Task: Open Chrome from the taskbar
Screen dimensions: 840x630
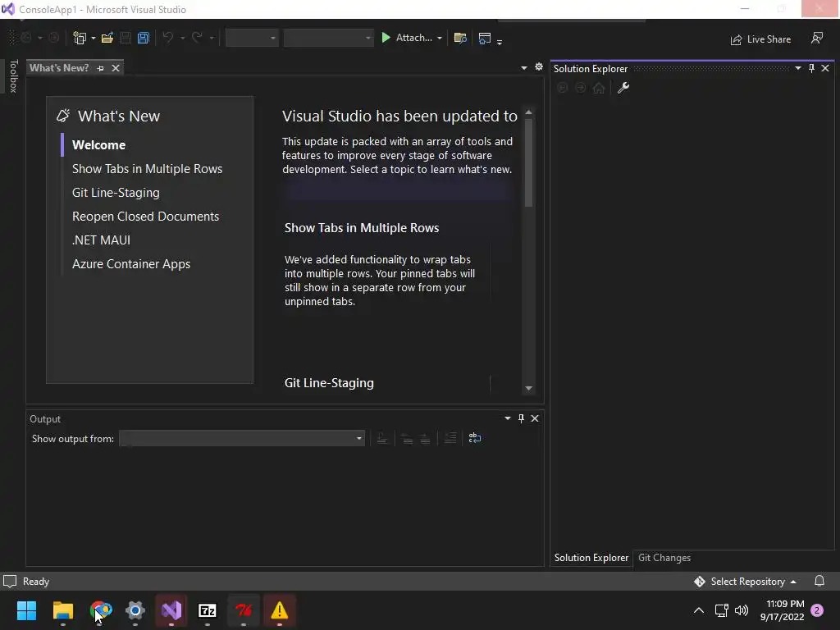Action: coord(99,610)
